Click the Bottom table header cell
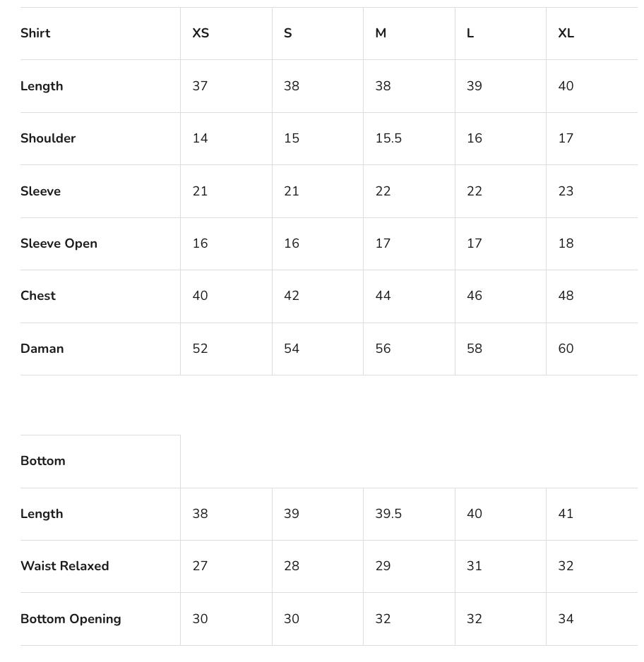644x662 pixels. tap(43, 461)
